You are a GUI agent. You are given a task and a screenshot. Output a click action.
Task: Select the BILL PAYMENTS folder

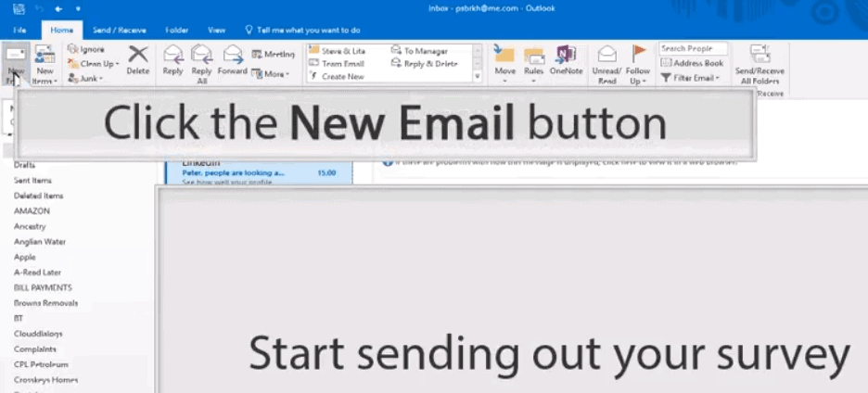(44, 288)
